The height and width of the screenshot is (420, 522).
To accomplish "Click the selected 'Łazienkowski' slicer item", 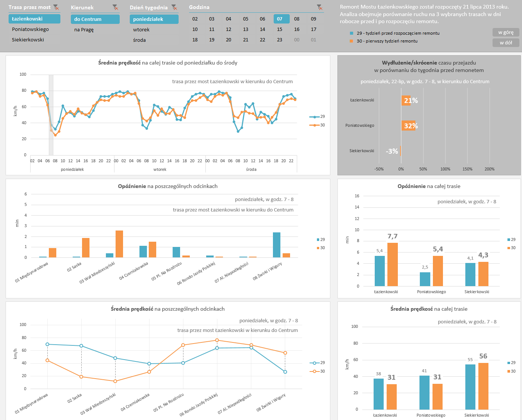I will point(34,19).
